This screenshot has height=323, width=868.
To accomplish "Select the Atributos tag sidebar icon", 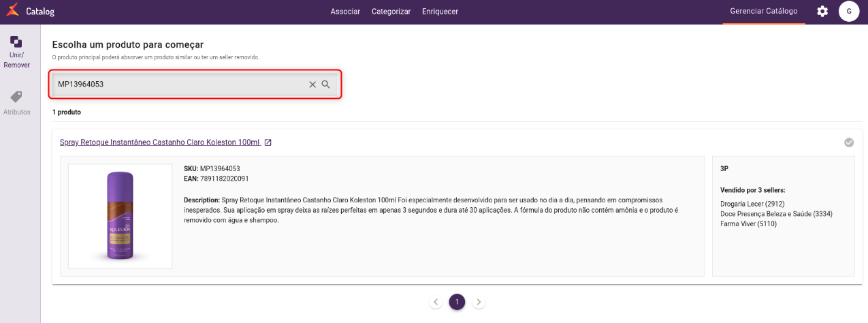I will [16, 97].
